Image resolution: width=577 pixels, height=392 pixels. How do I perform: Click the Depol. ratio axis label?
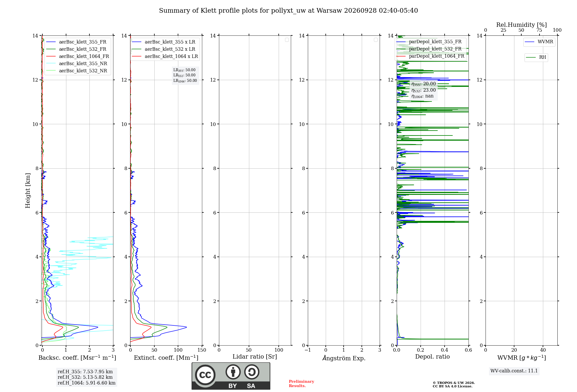[432, 357]
